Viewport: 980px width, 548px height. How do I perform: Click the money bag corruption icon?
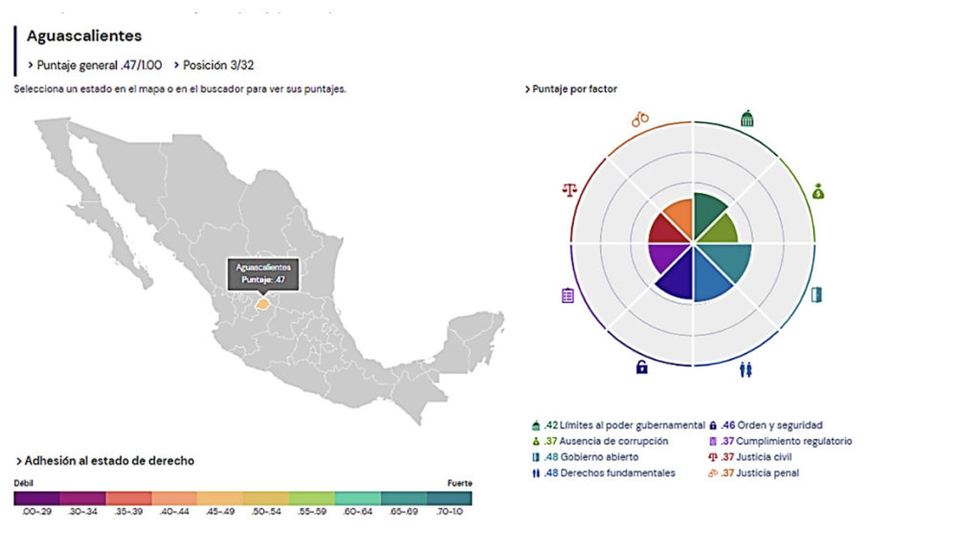pos(818,191)
